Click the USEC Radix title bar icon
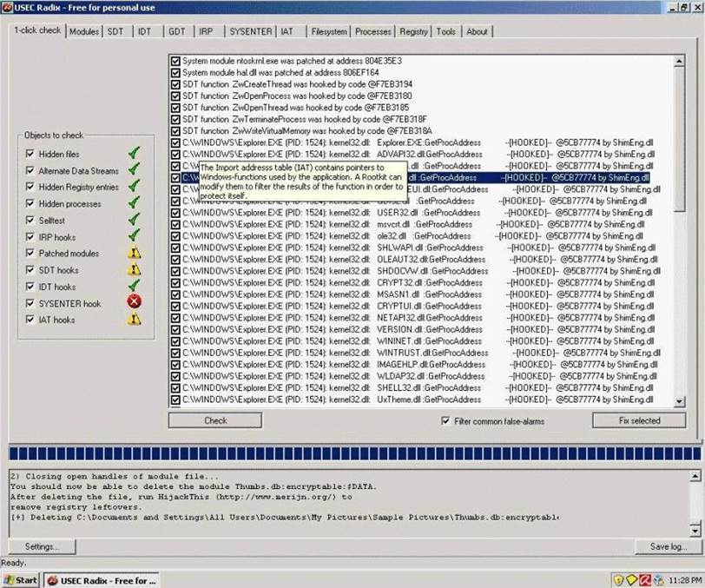705x588 pixels. pyautogui.click(x=7, y=8)
